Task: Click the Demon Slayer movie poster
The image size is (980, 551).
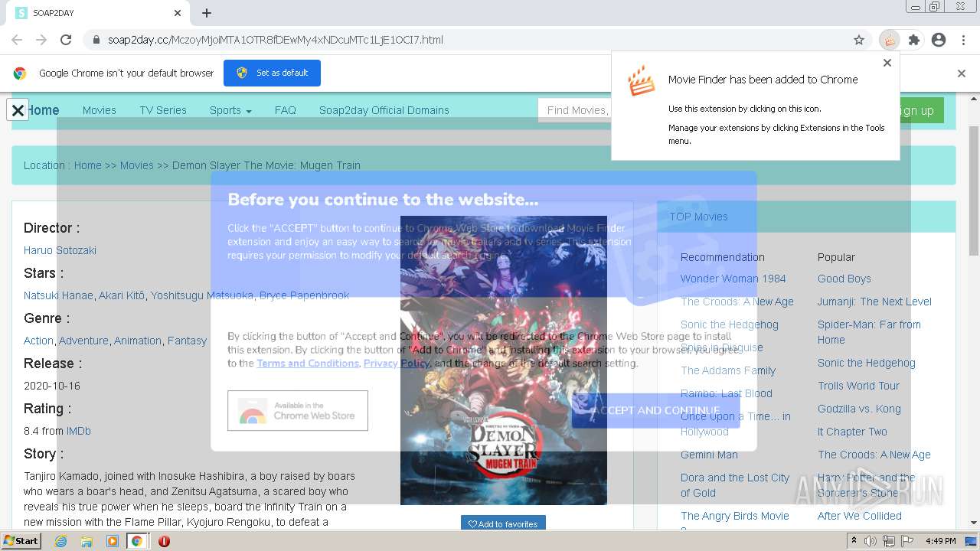Action: click(x=504, y=360)
